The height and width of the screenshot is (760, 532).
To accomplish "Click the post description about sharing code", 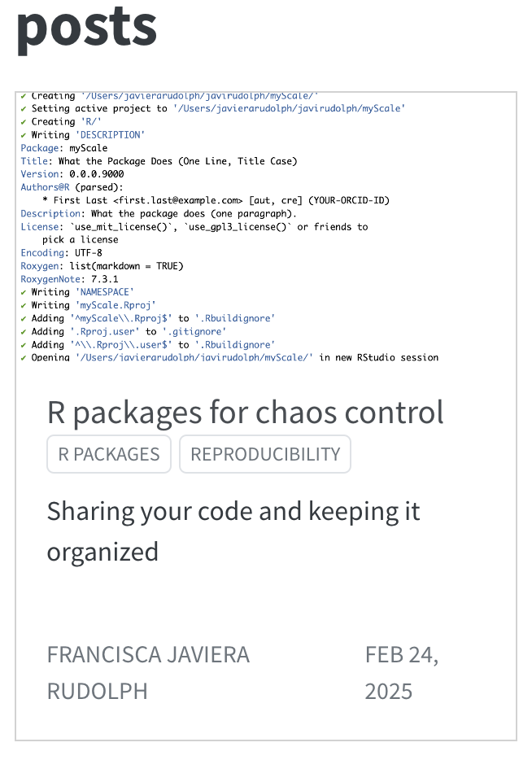I will (233, 531).
